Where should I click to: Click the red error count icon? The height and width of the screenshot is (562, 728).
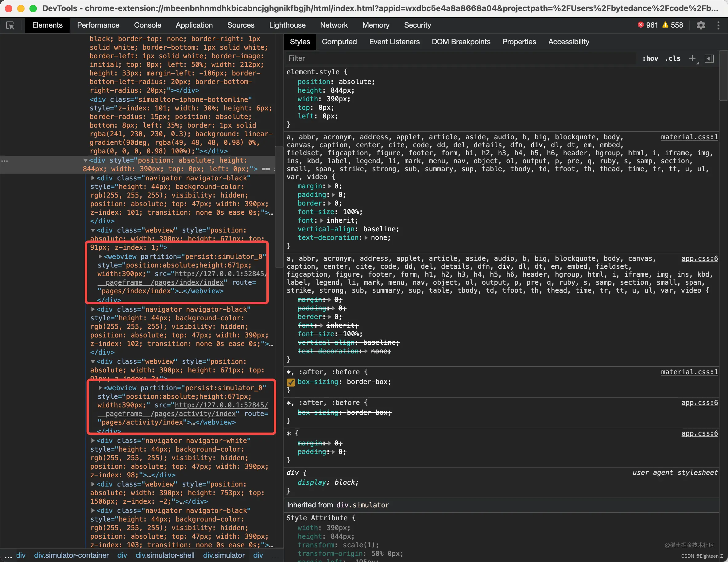pos(640,25)
